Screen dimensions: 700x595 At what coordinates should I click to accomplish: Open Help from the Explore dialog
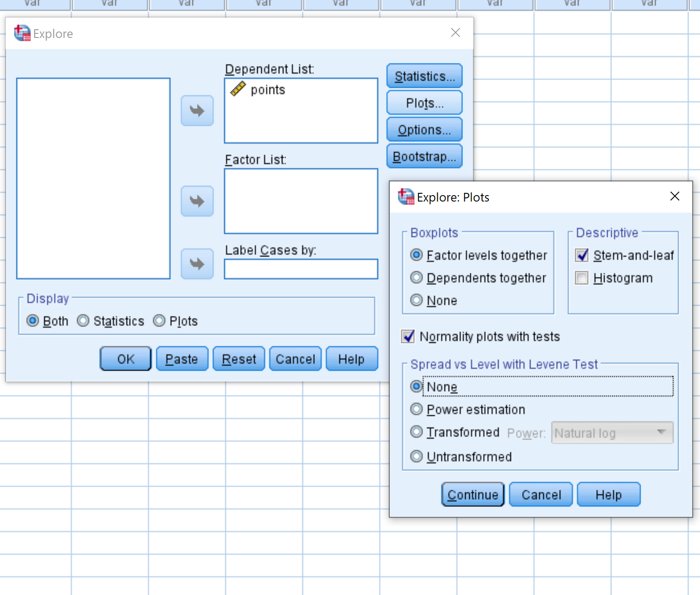[352, 359]
